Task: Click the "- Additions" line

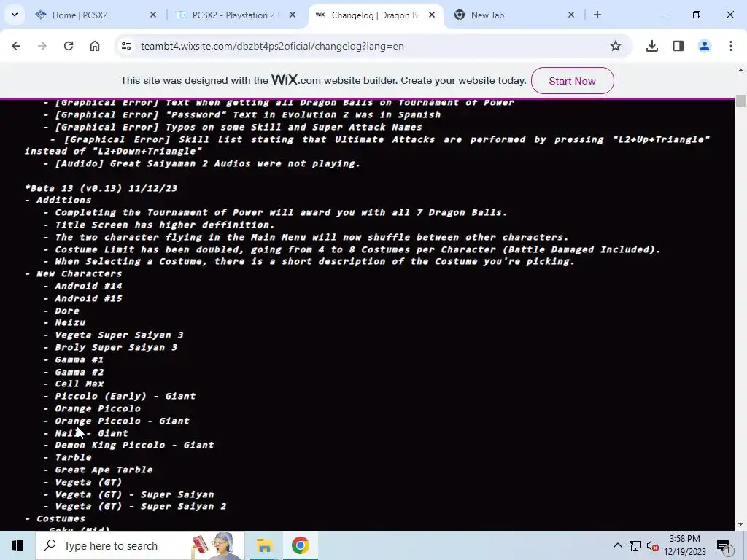Action: [x=58, y=200]
